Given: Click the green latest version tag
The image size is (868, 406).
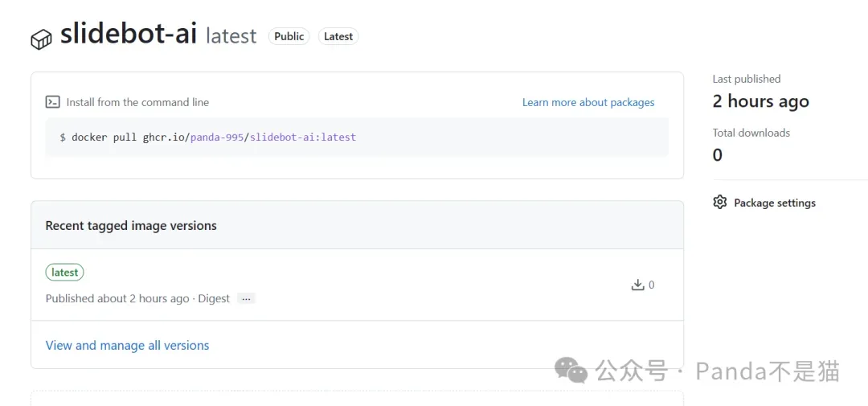Looking at the screenshot, I should coord(64,273).
